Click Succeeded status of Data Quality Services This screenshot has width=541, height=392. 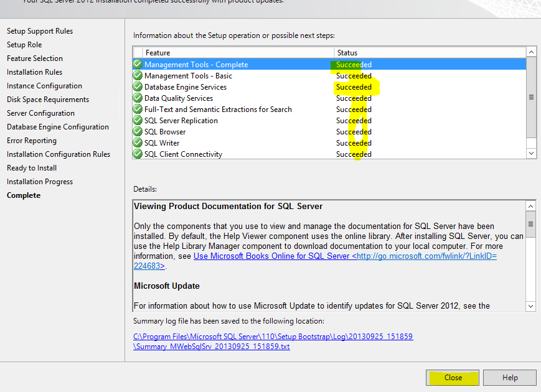pos(354,98)
